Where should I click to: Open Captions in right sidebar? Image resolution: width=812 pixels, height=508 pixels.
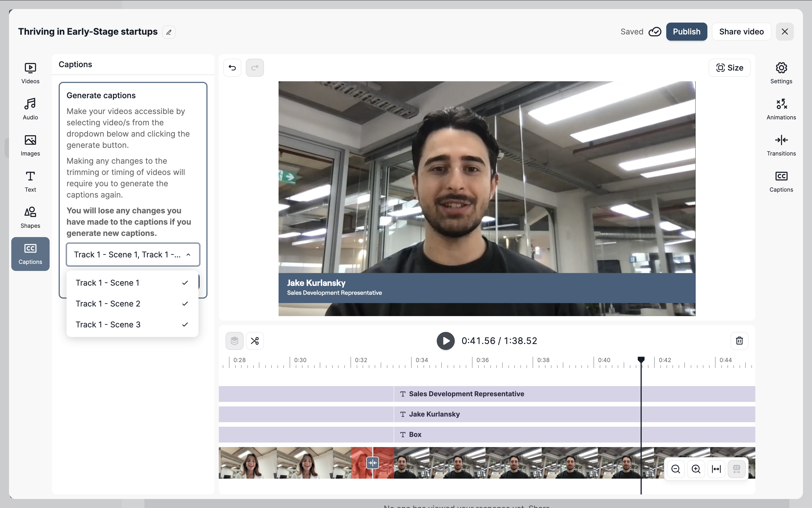(x=781, y=181)
